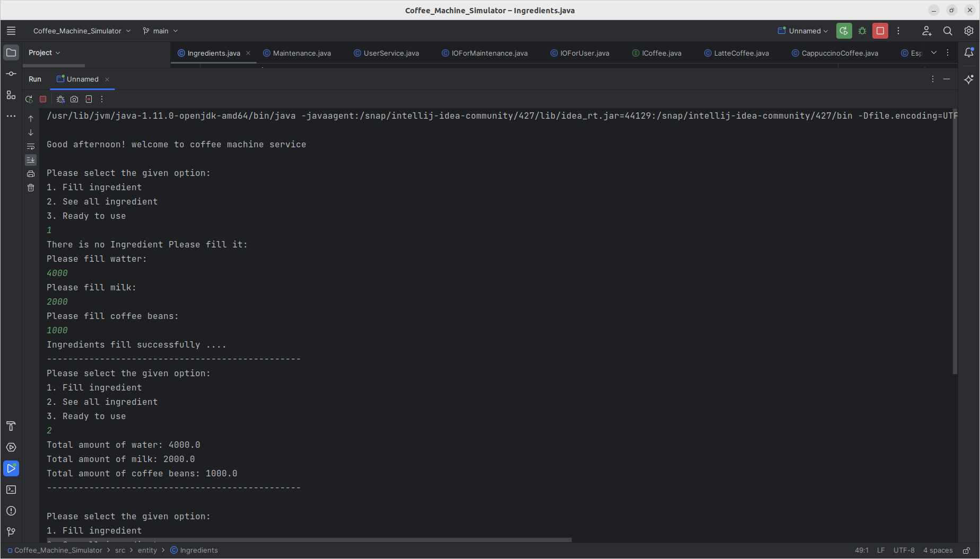Open the Git tool window

pos(11,532)
